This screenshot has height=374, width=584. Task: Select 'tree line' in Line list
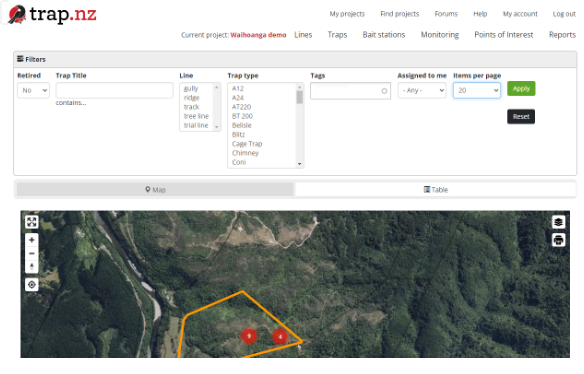pos(196,116)
